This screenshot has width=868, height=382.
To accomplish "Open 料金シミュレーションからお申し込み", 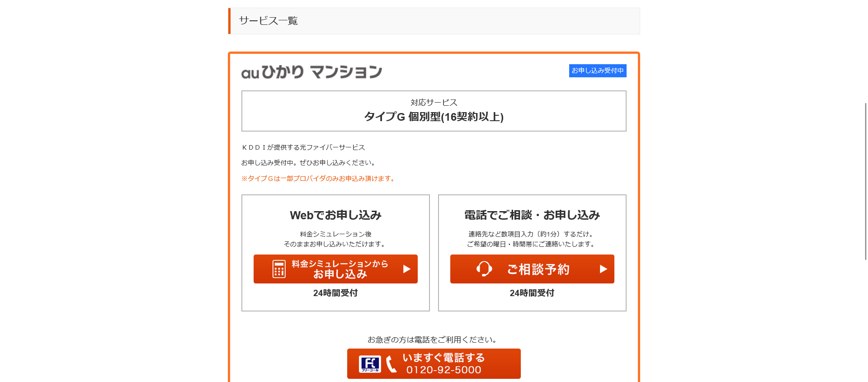I will [x=335, y=269].
